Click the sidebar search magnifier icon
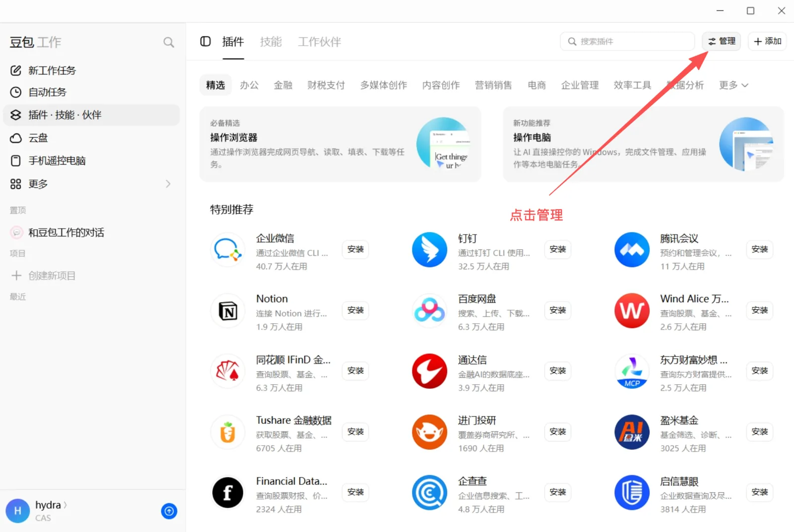Image resolution: width=794 pixels, height=532 pixels. point(169,43)
